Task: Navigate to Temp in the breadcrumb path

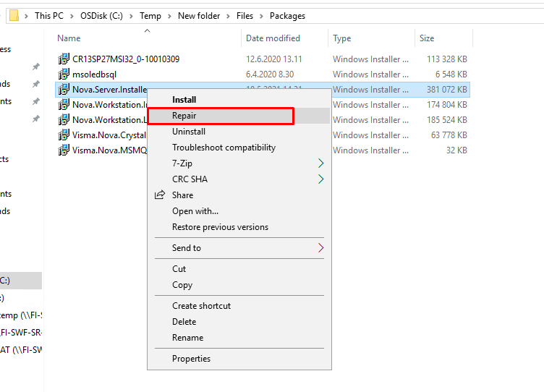Action: click(171, 15)
